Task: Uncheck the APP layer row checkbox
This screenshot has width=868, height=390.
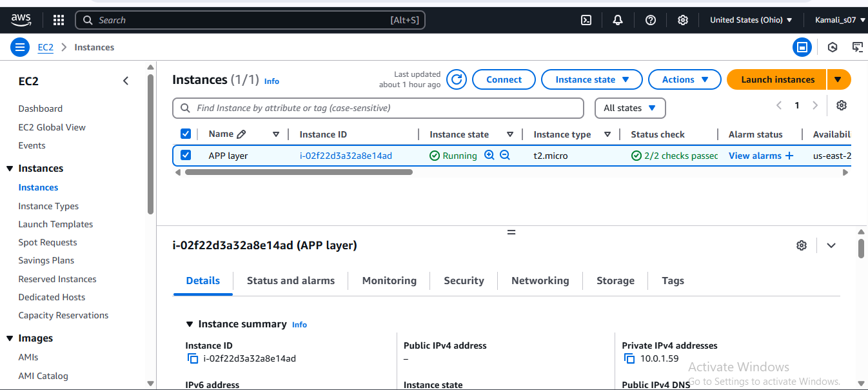Action: tap(186, 155)
